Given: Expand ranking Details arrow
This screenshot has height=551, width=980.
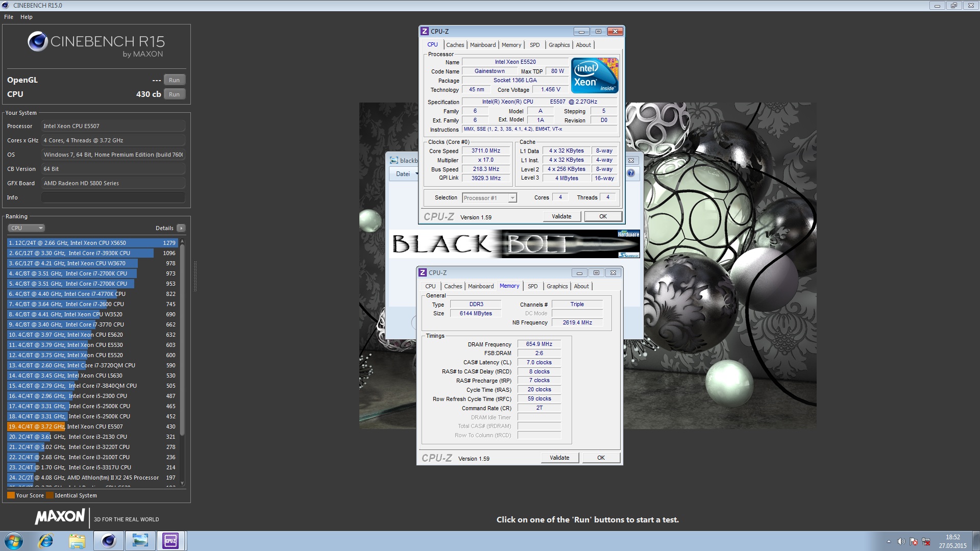Looking at the screenshot, I should pyautogui.click(x=181, y=228).
